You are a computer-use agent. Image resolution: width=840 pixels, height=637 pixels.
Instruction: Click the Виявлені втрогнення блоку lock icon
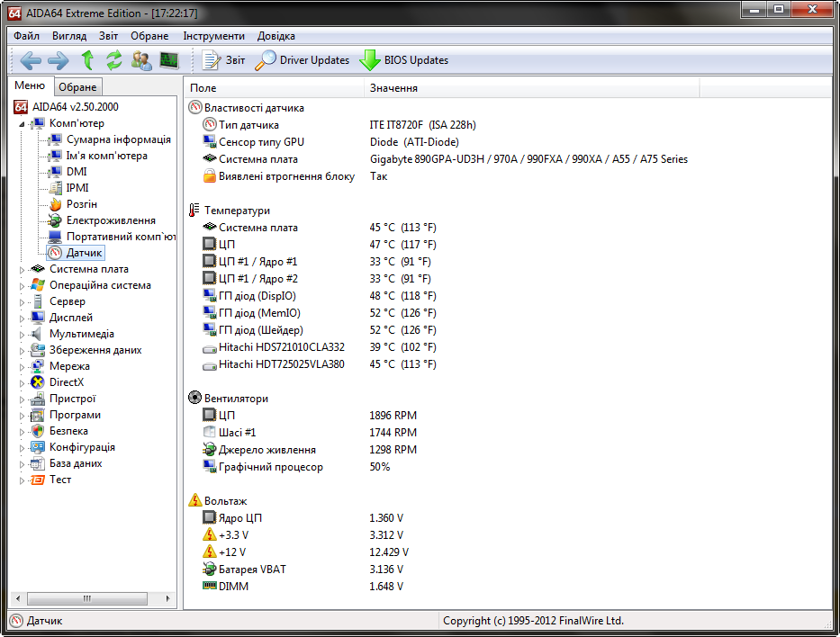tap(210, 176)
